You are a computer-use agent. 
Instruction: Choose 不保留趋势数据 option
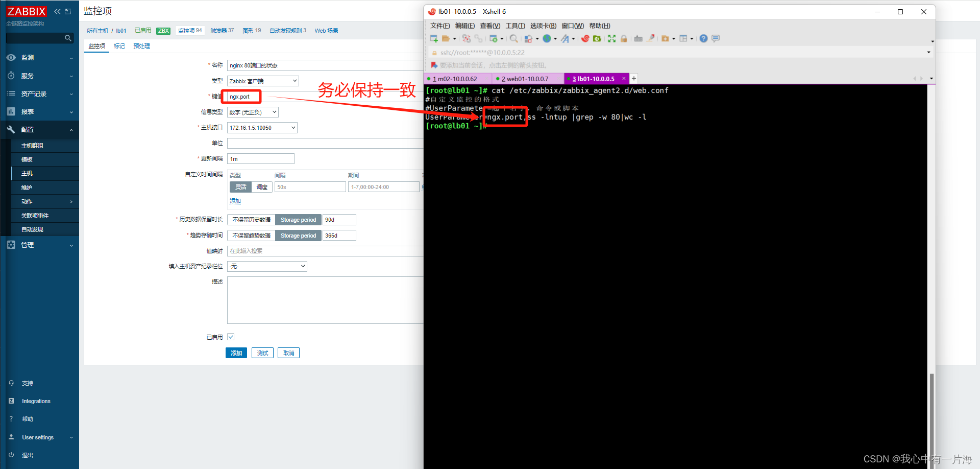[251, 236]
